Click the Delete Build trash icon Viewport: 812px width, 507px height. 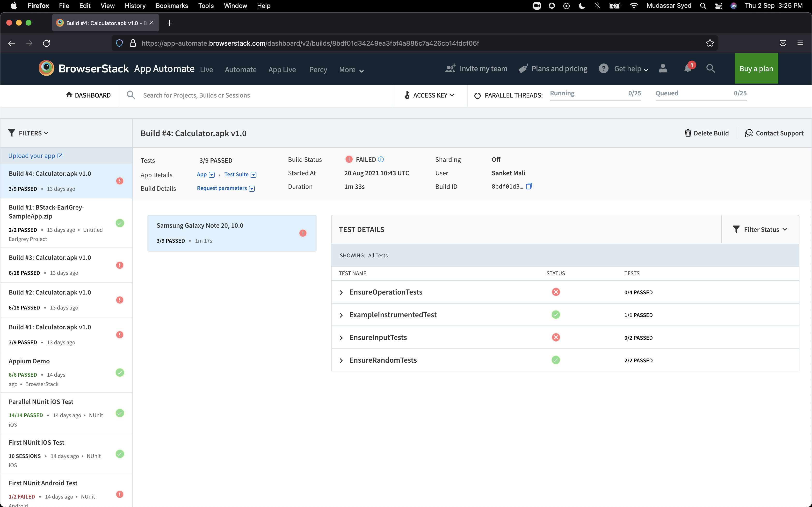click(x=688, y=133)
